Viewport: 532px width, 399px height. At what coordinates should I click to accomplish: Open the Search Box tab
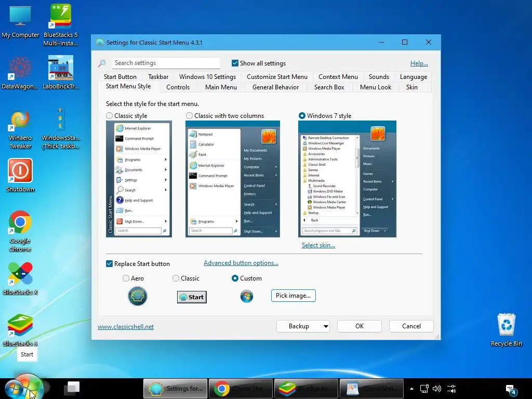[x=329, y=87]
